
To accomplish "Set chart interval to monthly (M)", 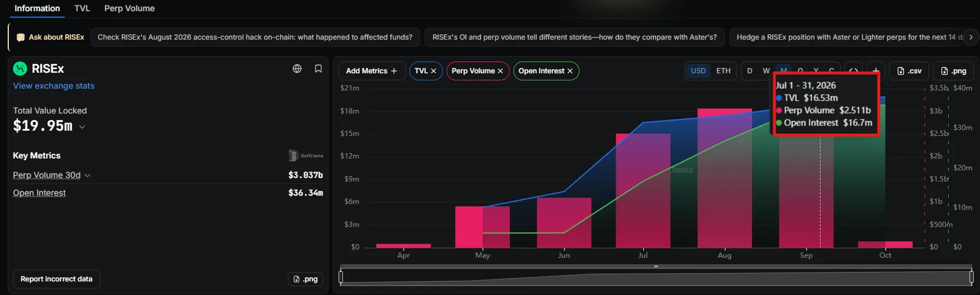I will [783, 70].
